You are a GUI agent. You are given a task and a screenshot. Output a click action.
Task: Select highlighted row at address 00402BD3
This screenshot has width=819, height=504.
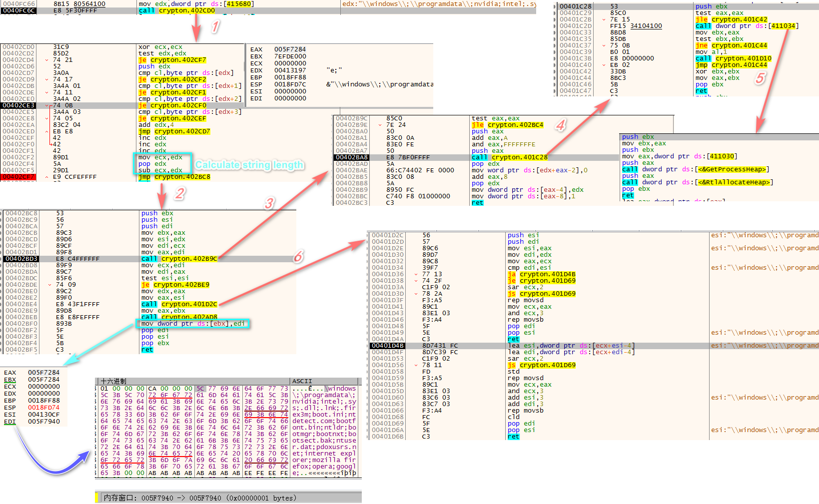pos(21,259)
